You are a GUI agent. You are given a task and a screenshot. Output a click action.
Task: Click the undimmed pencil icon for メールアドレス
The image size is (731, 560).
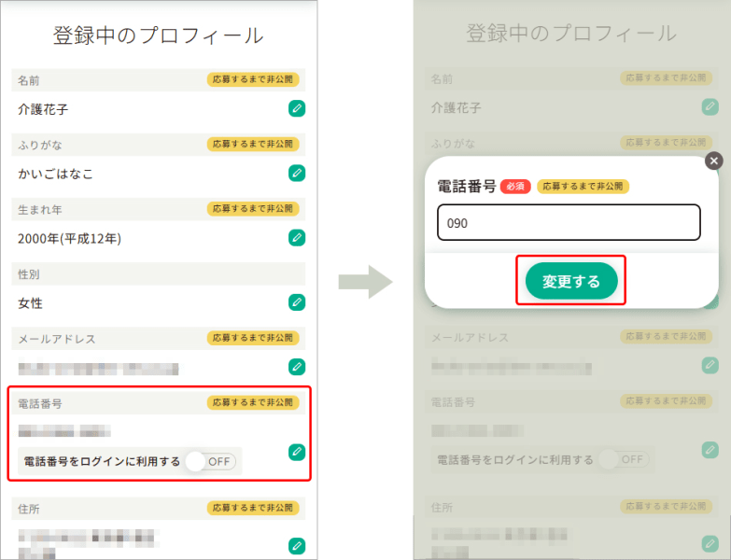click(297, 367)
